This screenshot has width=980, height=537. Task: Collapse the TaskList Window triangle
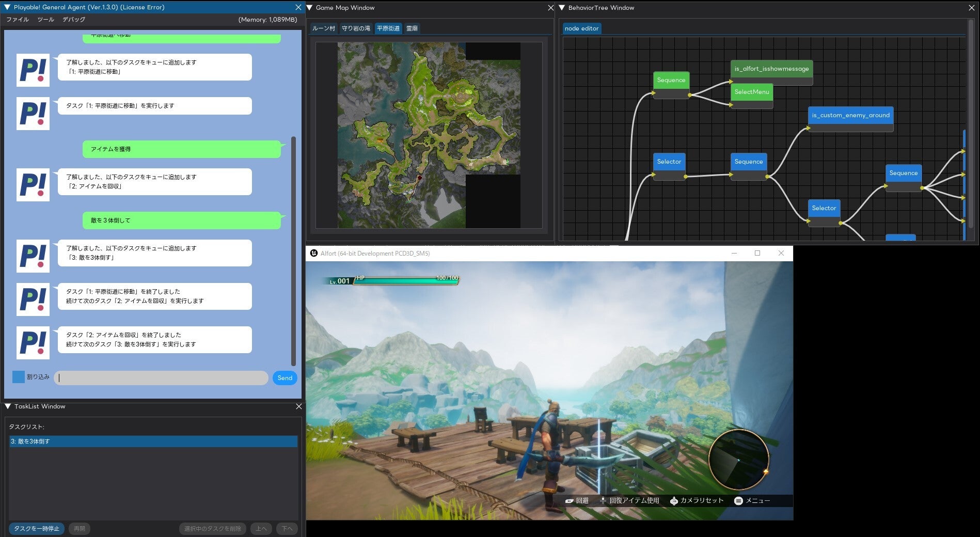(8, 406)
